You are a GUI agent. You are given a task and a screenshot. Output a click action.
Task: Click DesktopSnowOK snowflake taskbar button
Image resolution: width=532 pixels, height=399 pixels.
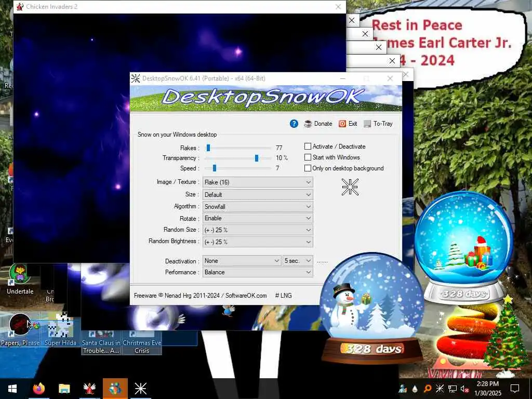click(x=140, y=389)
